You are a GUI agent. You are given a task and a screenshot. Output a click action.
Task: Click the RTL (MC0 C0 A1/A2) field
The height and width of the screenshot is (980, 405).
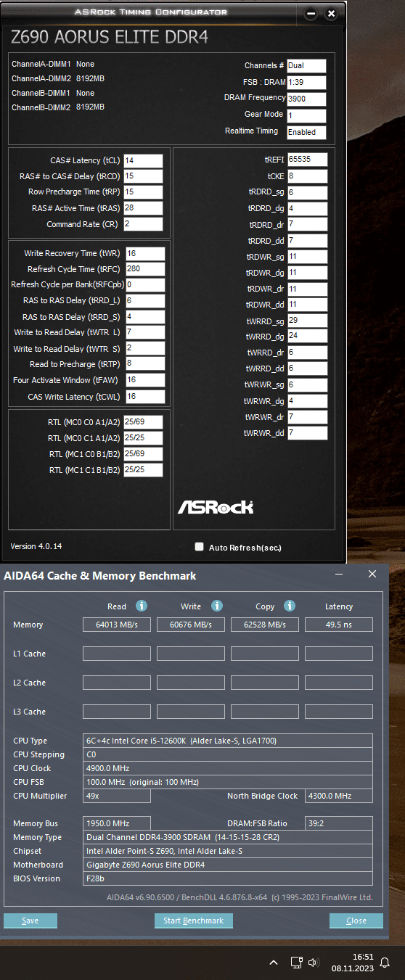(143, 422)
